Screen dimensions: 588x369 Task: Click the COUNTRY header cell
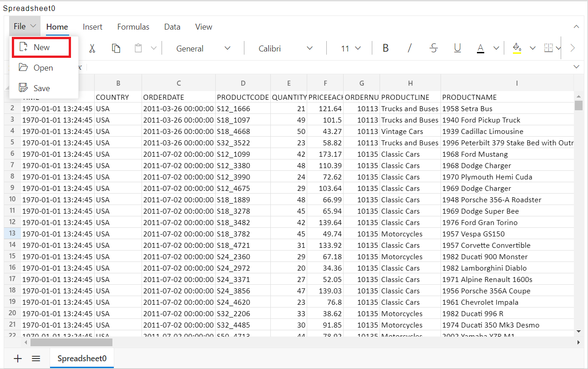118,97
